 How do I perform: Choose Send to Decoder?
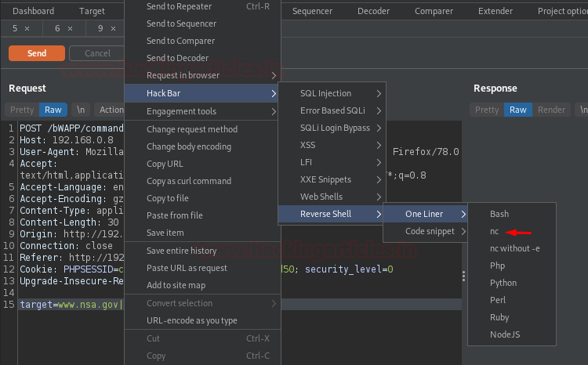pyautogui.click(x=202, y=58)
